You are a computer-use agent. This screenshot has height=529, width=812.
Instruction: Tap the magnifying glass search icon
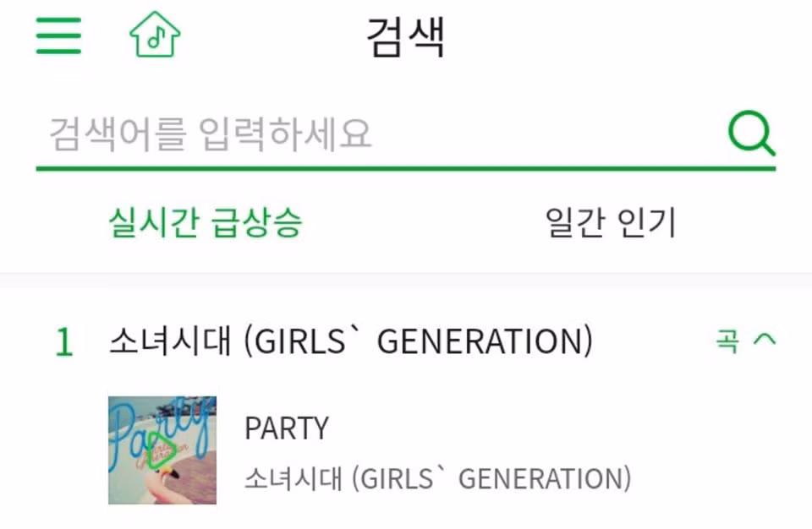pyautogui.click(x=751, y=134)
